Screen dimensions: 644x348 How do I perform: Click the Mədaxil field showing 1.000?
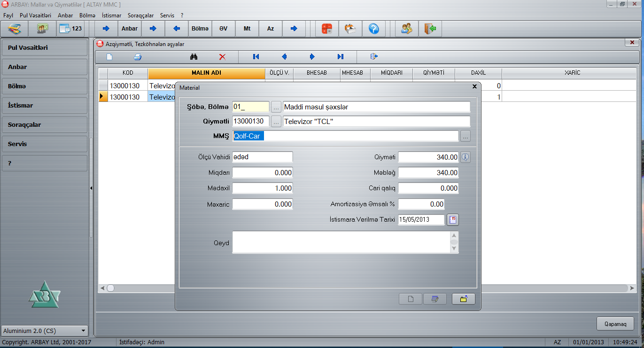click(263, 188)
